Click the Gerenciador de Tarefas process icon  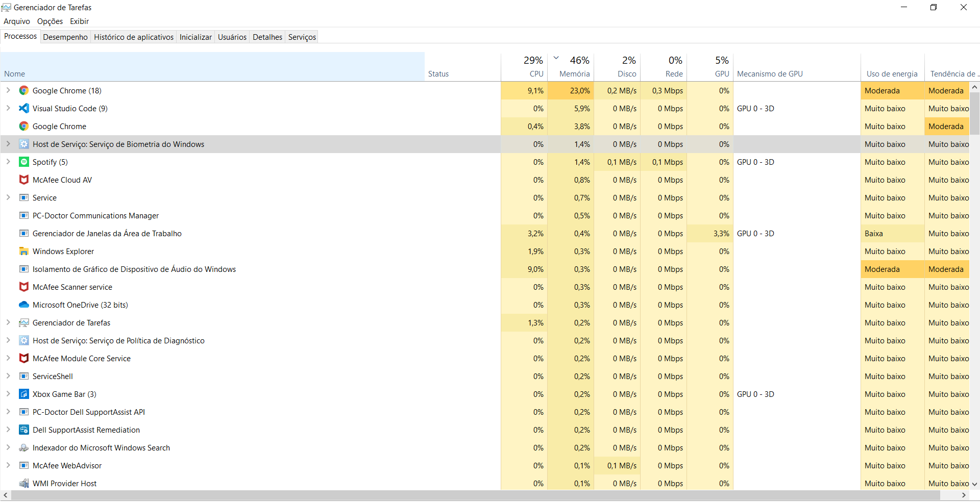coord(23,322)
